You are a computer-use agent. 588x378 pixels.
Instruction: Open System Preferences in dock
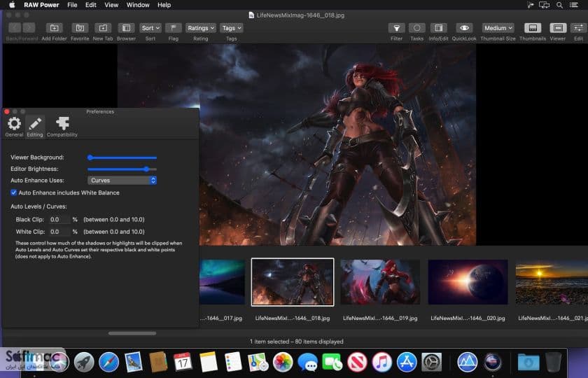tap(432, 363)
